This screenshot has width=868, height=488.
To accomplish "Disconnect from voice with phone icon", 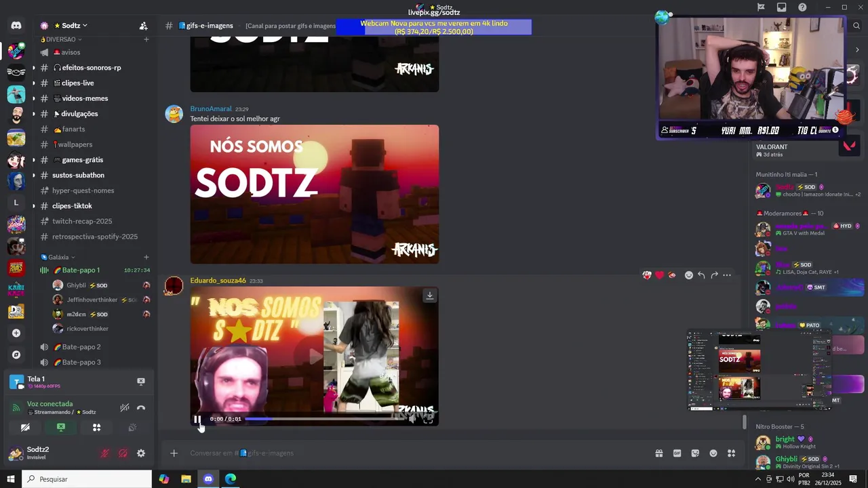I will (141, 408).
